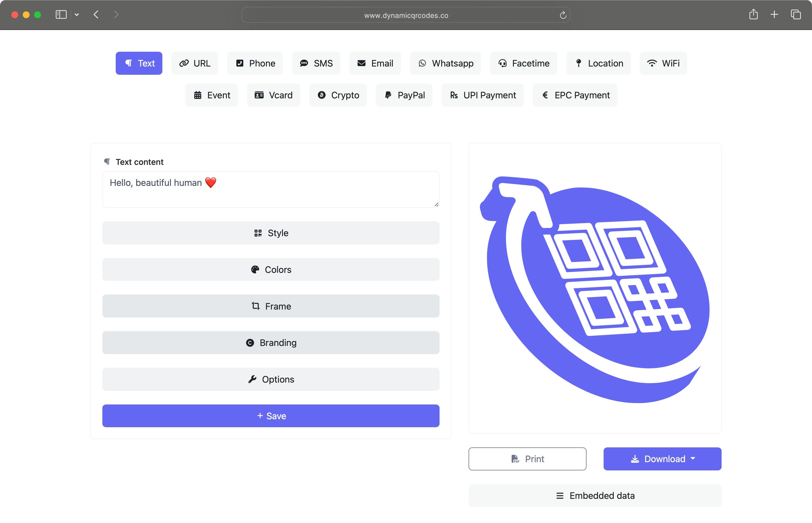812x523 pixels.
Task: Open the Facetime QR code type
Action: pos(523,63)
